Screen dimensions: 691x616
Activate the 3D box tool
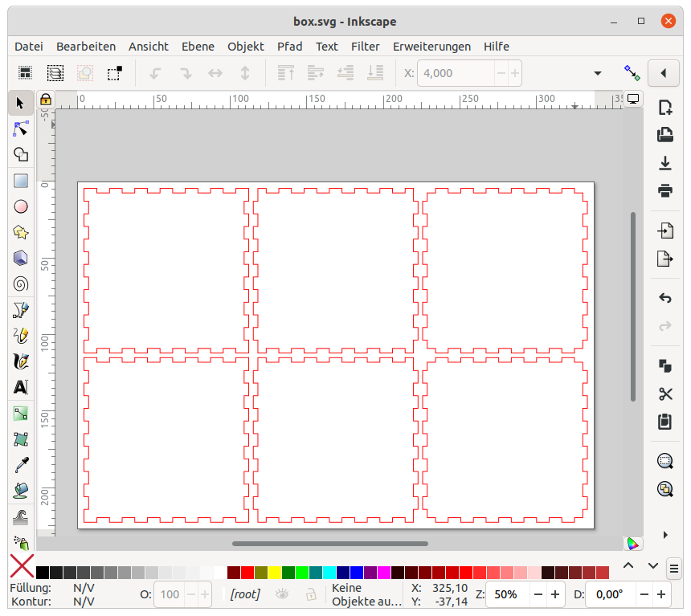(21, 258)
